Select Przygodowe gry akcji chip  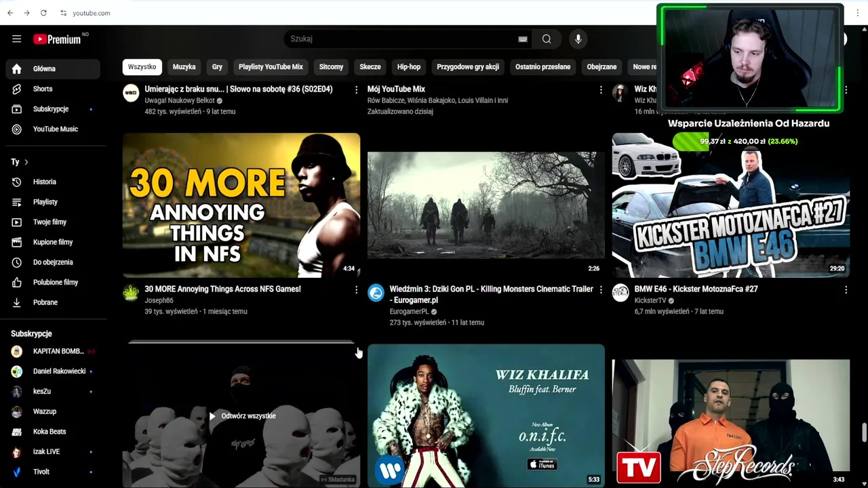pos(468,66)
